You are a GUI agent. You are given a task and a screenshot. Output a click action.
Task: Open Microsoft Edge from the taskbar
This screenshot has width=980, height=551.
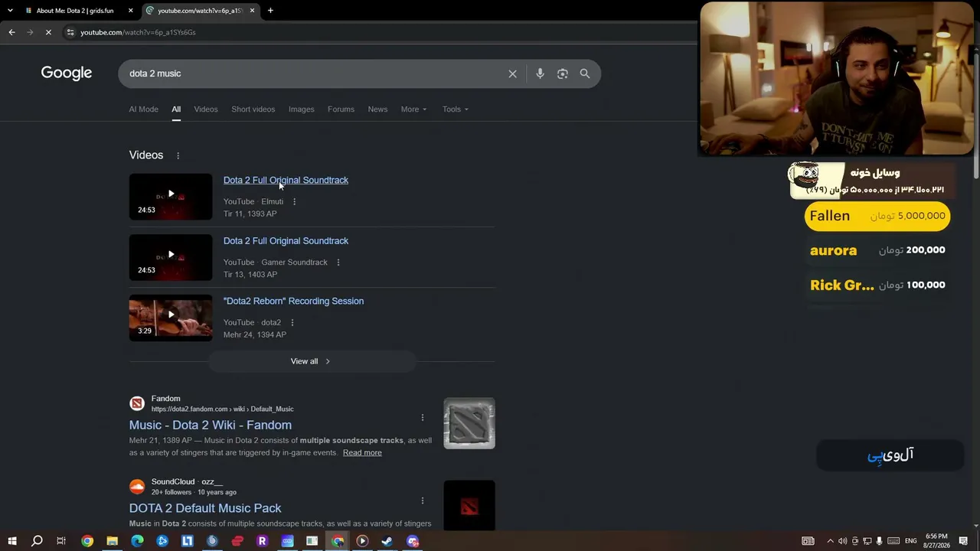pyautogui.click(x=137, y=541)
